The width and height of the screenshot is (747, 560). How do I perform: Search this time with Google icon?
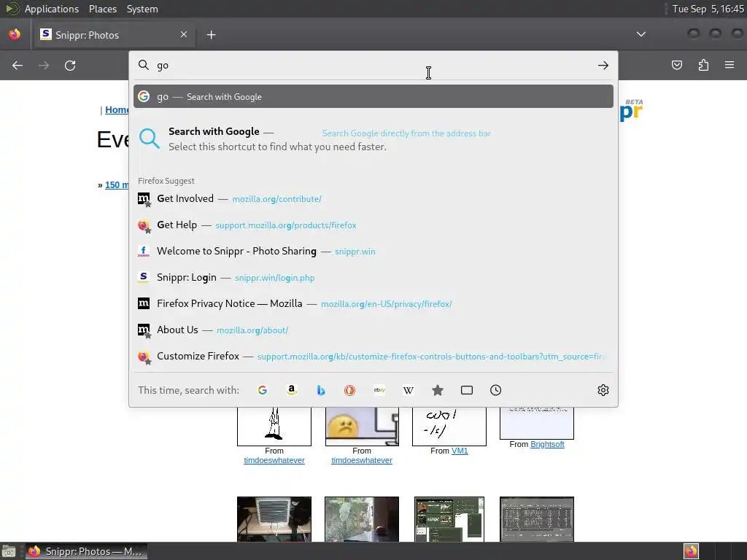click(x=263, y=390)
